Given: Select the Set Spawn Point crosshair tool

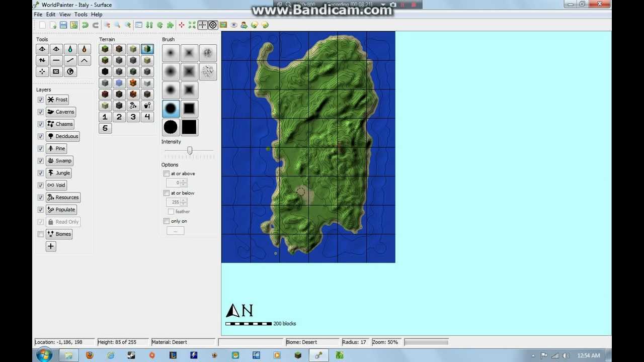Looking at the screenshot, I should click(42, 71).
